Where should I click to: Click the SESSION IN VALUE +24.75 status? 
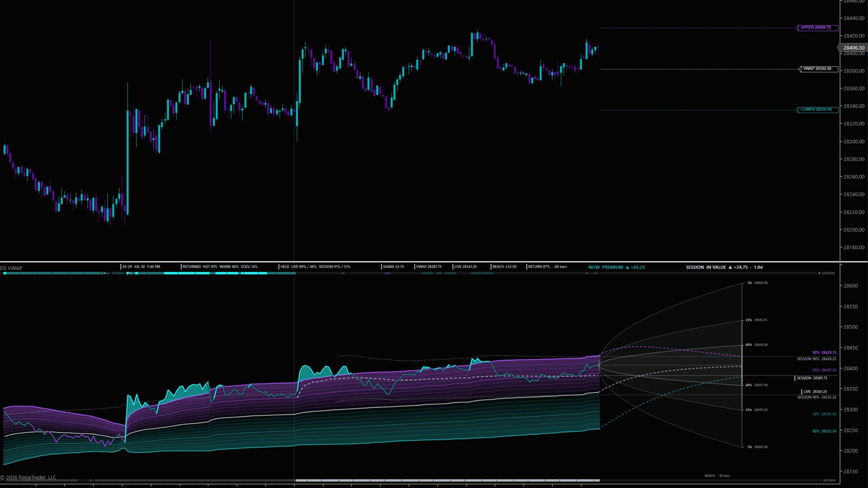724,267
